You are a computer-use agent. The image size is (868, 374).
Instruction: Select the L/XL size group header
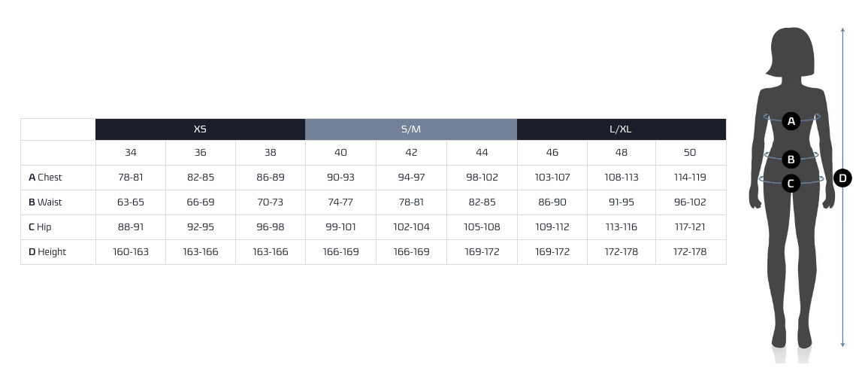point(621,129)
